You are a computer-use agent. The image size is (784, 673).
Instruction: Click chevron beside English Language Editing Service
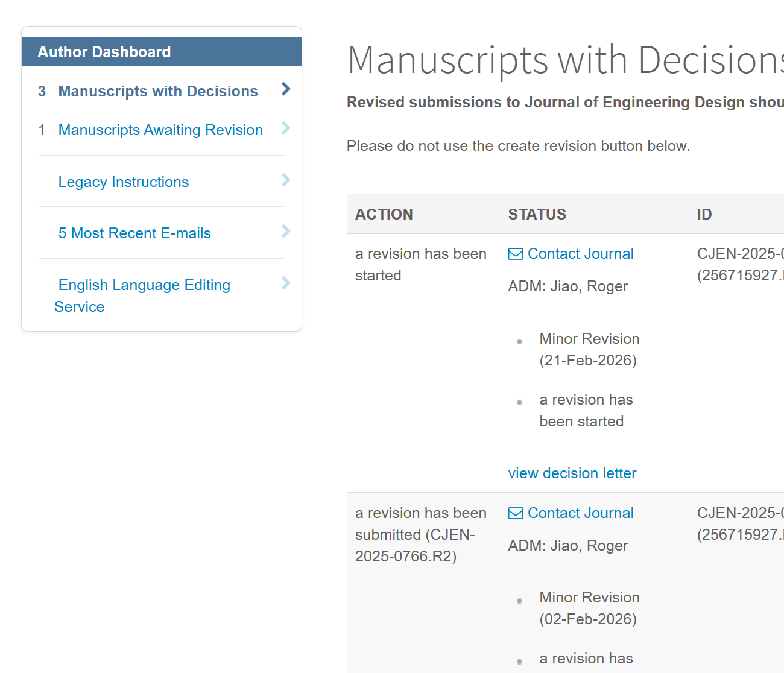tap(286, 283)
